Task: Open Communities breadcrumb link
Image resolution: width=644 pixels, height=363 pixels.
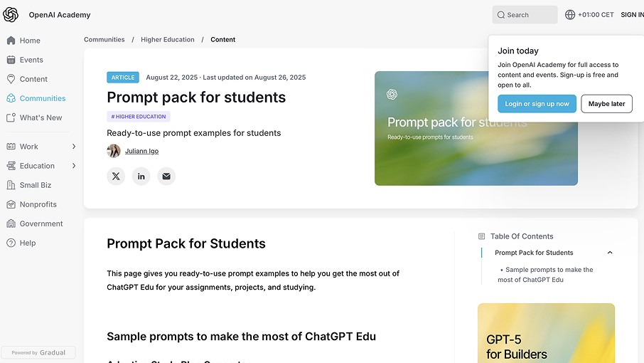Action: click(x=104, y=39)
